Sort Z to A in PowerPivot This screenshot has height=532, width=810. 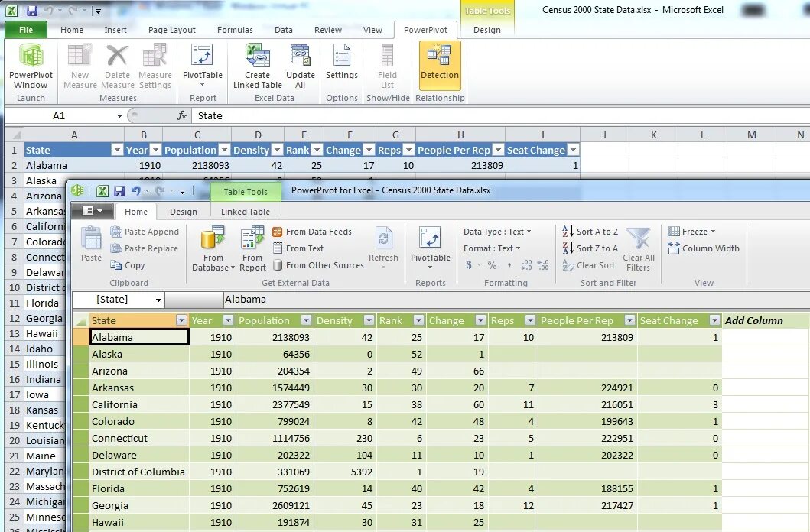pyautogui.click(x=590, y=248)
